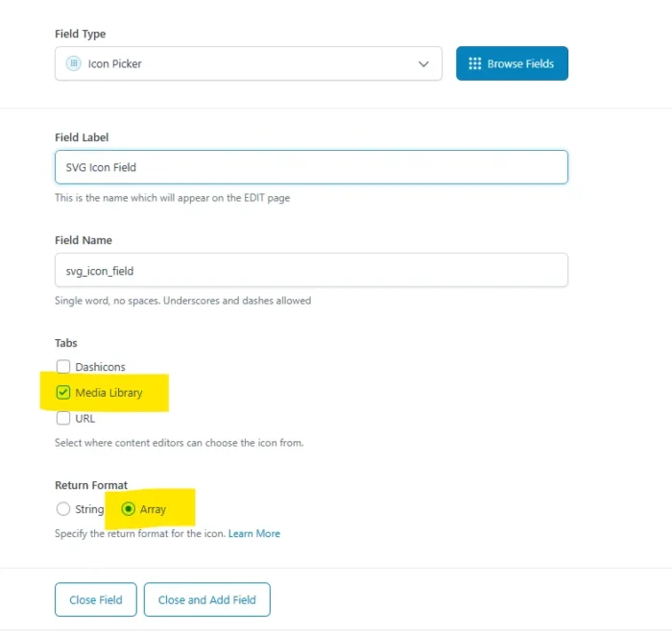The width and height of the screenshot is (672, 633).
Task: Focus the Field Label text input
Action: point(311,167)
